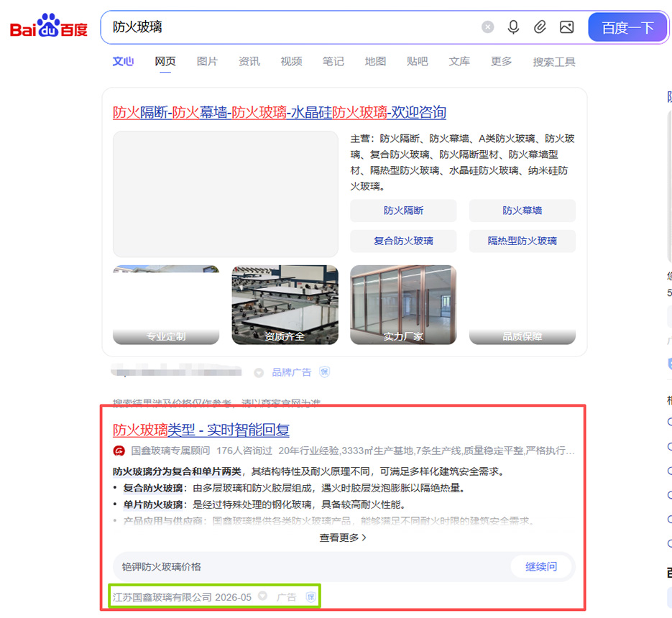Screen dimensions: 672x618
Task: Open the 笔记 tab
Action: [333, 62]
